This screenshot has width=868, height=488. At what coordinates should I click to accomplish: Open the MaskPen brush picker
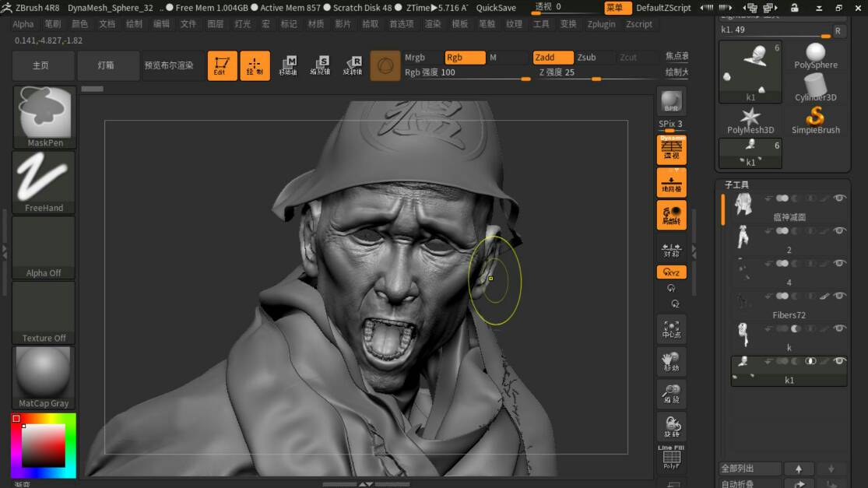(x=44, y=116)
